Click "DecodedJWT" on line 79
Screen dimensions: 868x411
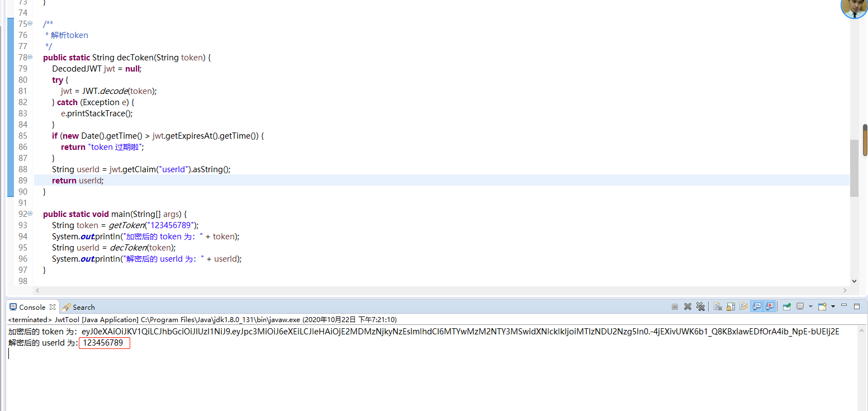[77, 68]
